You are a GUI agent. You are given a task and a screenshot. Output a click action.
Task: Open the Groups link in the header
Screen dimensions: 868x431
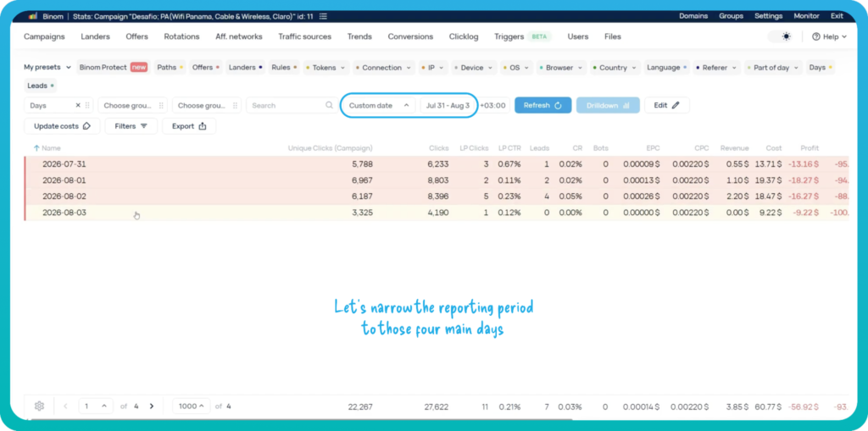(731, 16)
